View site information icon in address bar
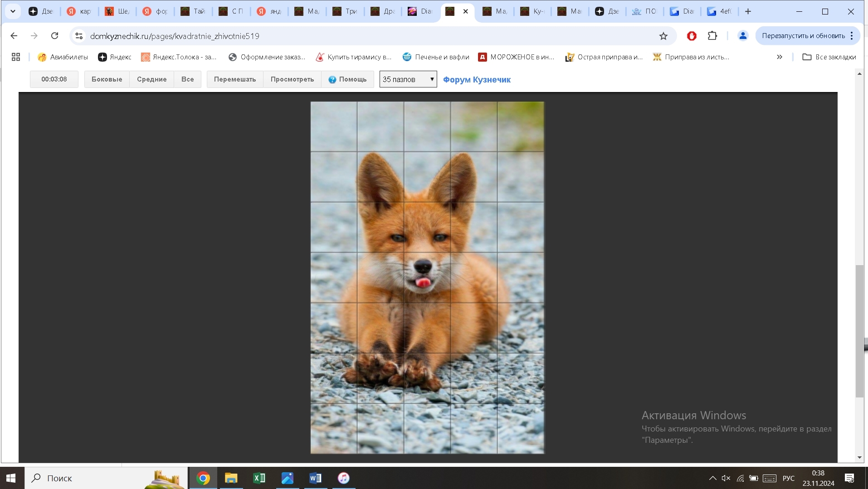Viewport: 868px width, 489px height. click(79, 36)
